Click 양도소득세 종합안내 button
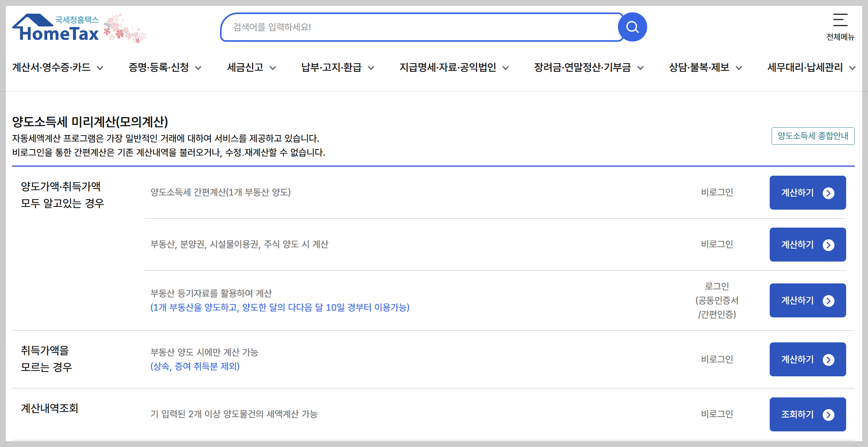The image size is (868, 447). pyautogui.click(x=813, y=136)
